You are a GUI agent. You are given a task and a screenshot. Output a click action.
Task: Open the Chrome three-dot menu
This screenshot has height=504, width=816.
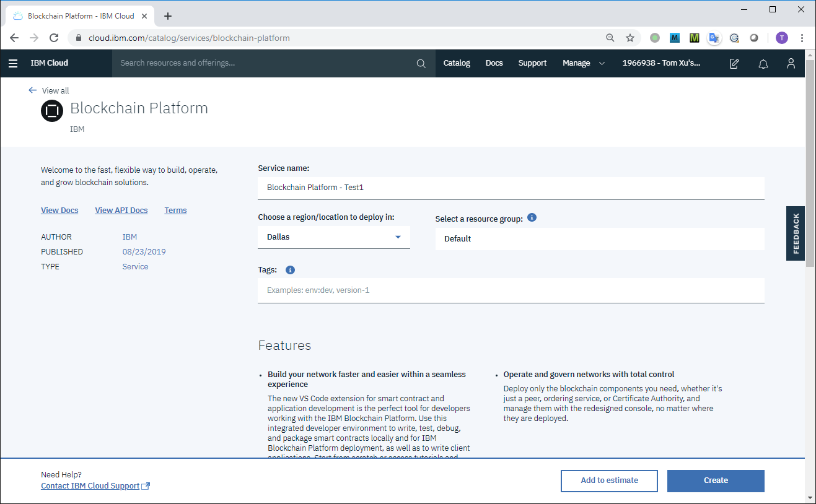click(802, 38)
